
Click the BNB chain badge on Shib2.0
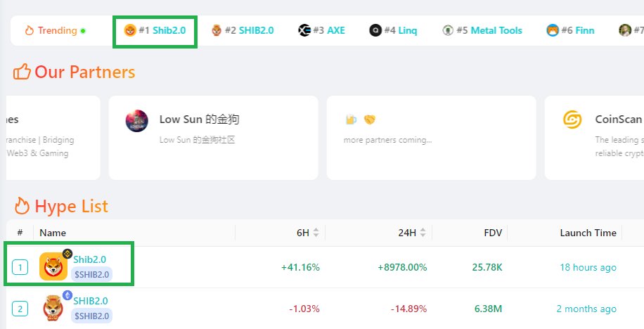[67, 254]
